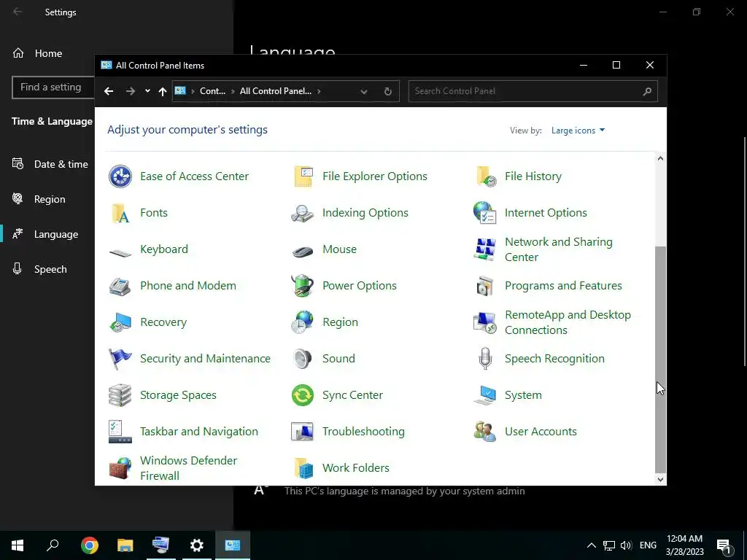The width and height of the screenshot is (747, 560).
Task: Click the volume speaker tray icon
Action: pyautogui.click(x=626, y=545)
